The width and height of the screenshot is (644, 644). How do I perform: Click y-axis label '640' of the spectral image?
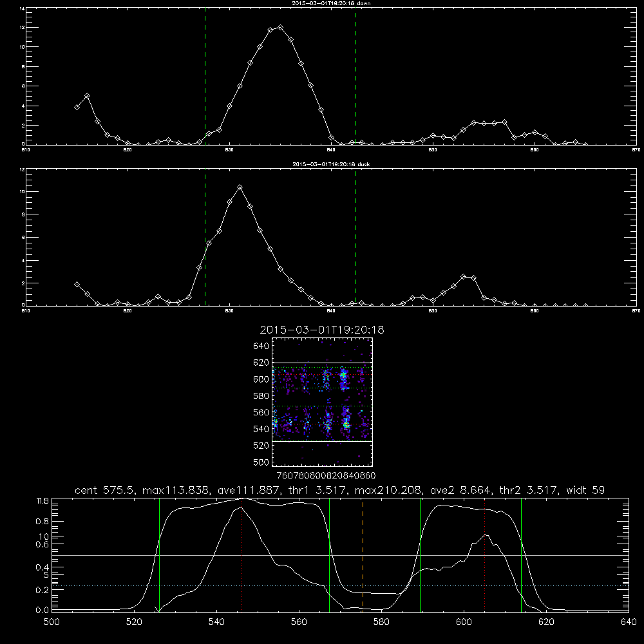coord(261,346)
